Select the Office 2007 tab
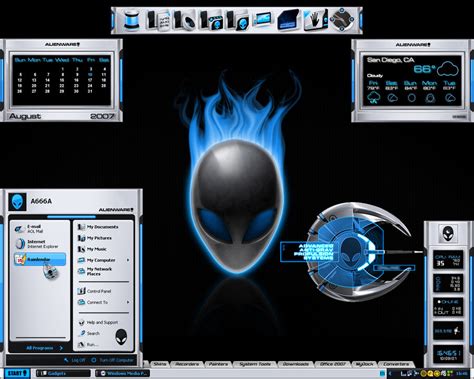The width and height of the screenshot is (474, 379). click(x=332, y=364)
